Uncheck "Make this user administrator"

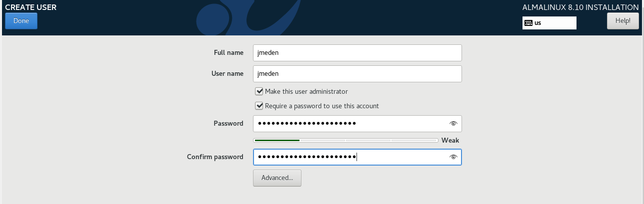click(259, 91)
